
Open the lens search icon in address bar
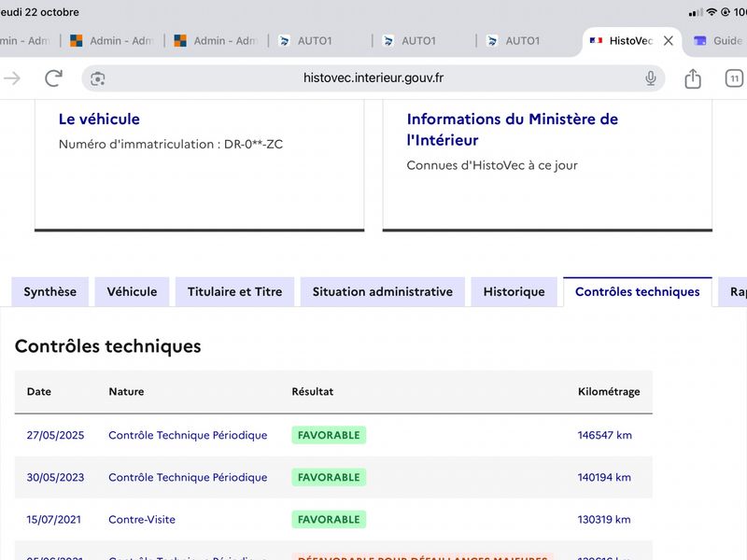[x=98, y=78]
